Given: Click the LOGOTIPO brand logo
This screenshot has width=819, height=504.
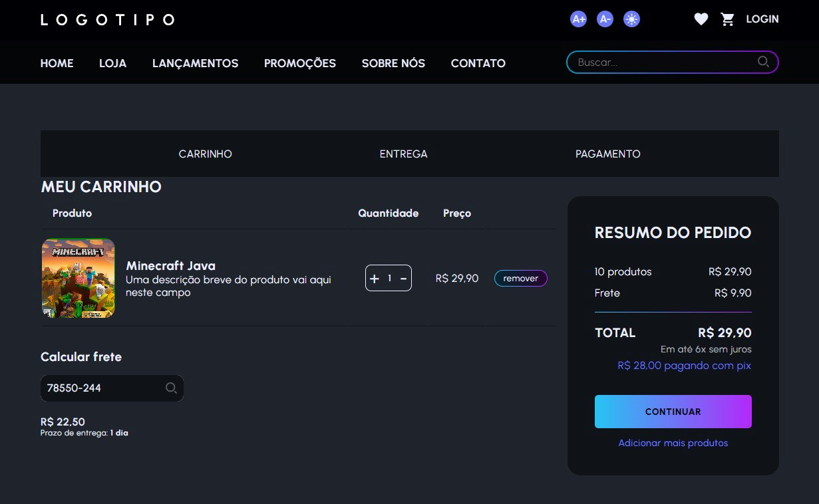Looking at the screenshot, I should point(107,19).
